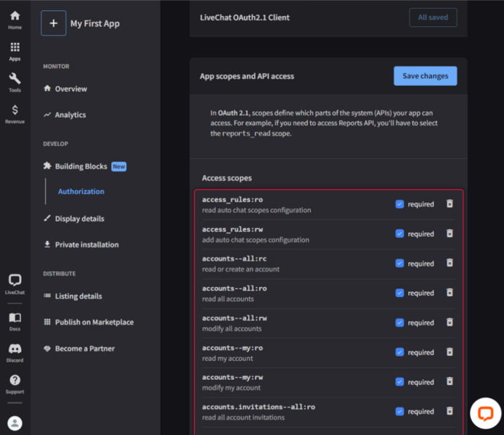Image resolution: width=504 pixels, height=435 pixels.
Task: Toggle required checkbox for accounts--my:rw
Action: pyautogui.click(x=399, y=382)
